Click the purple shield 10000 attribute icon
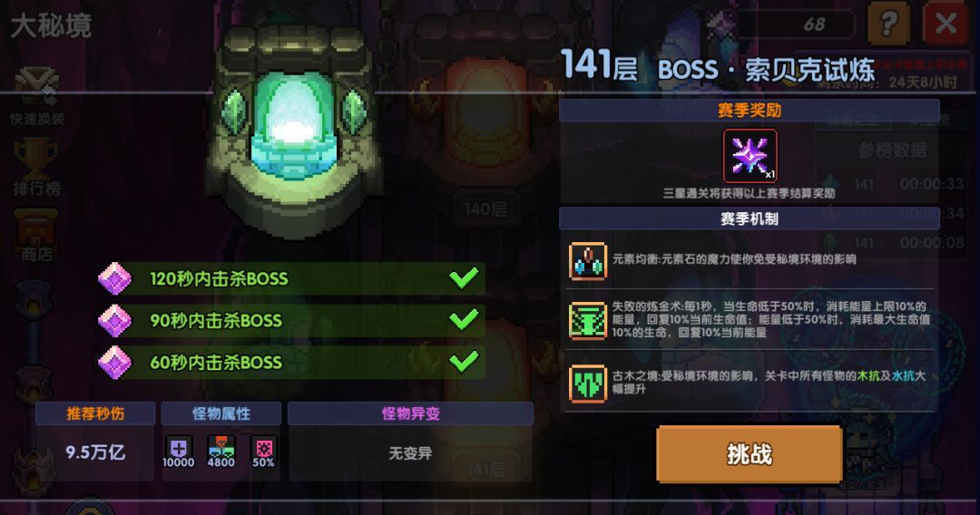This screenshot has height=515, width=980. [179, 452]
